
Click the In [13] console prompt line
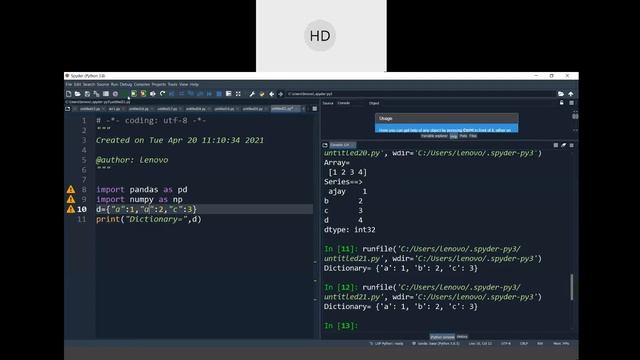[341, 326]
